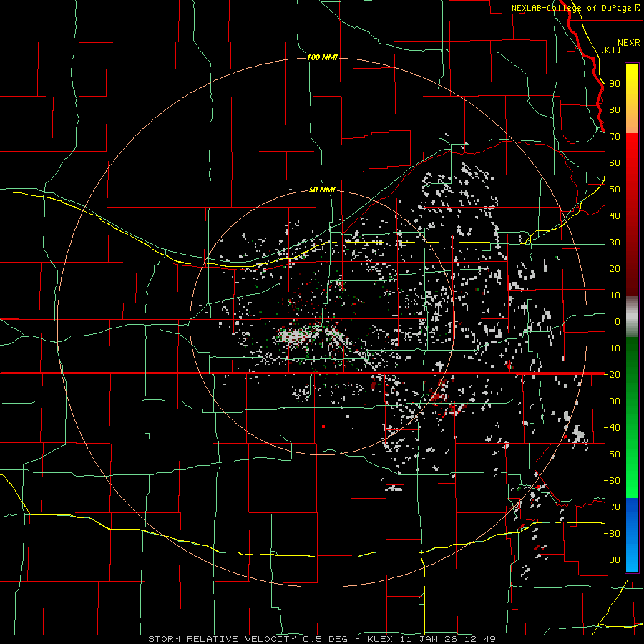Click the positive 80 knot scale label

coord(615,109)
